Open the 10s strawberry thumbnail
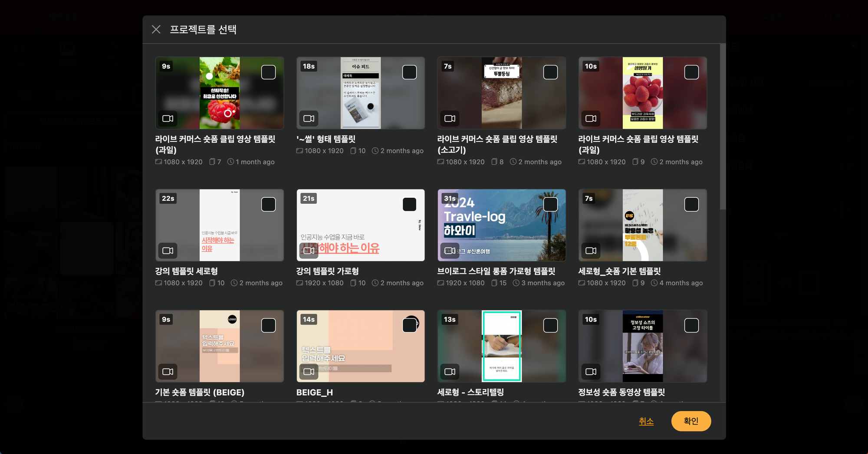The image size is (868, 454). 643,93
